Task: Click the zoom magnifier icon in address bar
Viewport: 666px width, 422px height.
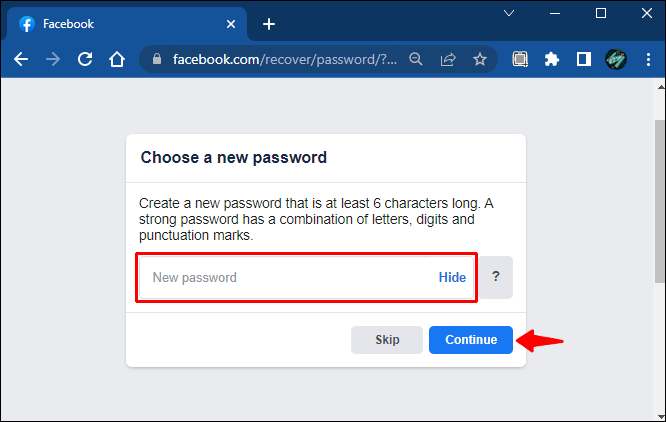Action: click(416, 59)
